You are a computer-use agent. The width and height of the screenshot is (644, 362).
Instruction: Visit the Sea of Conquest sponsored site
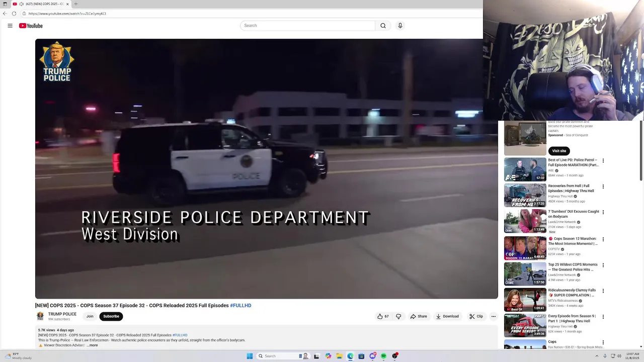point(559,151)
